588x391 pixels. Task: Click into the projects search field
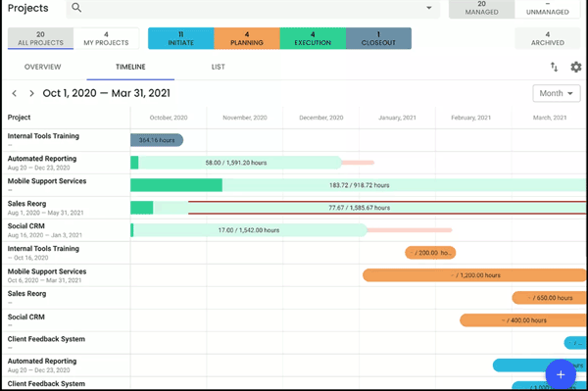[253, 8]
